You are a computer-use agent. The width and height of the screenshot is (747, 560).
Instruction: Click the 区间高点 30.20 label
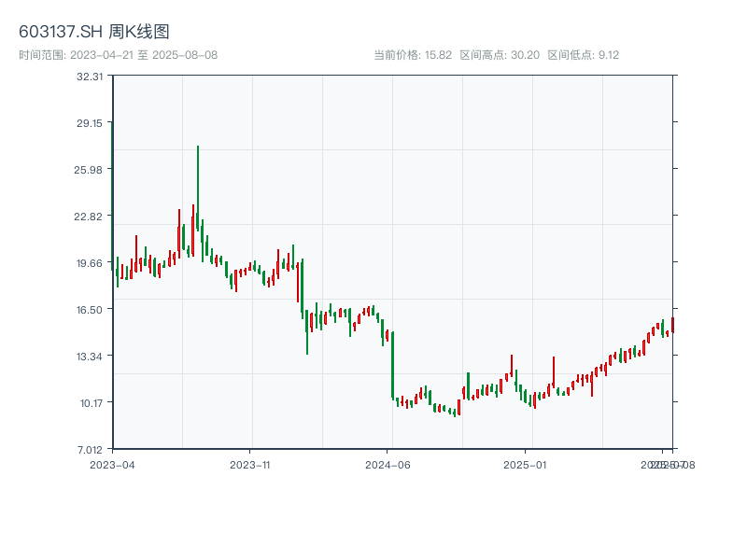(x=500, y=55)
